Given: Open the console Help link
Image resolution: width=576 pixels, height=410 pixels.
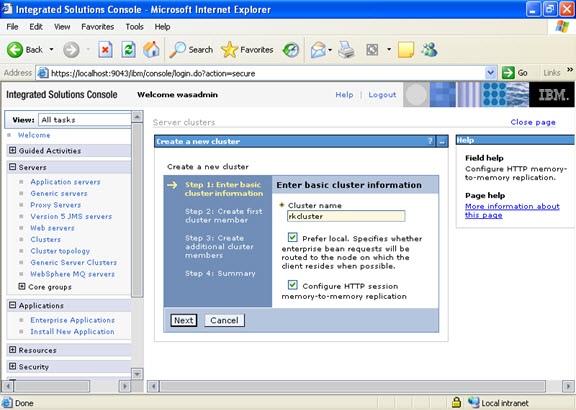Looking at the screenshot, I should tap(344, 95).
